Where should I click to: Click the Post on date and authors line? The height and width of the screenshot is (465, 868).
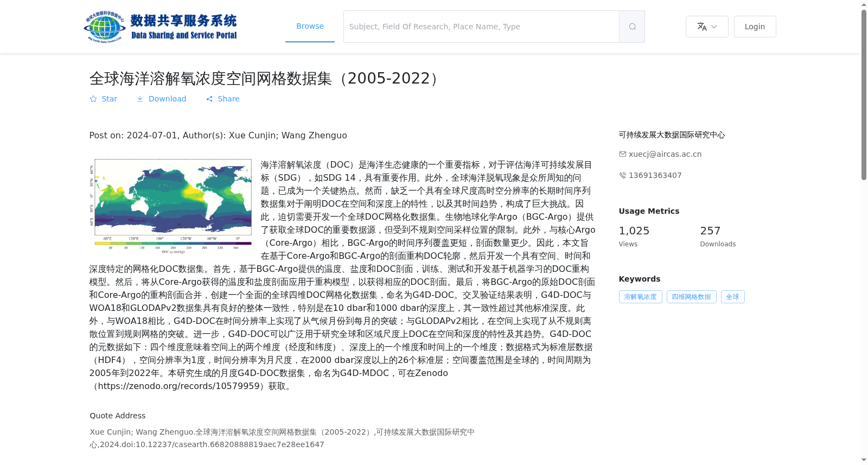(218, 136)
